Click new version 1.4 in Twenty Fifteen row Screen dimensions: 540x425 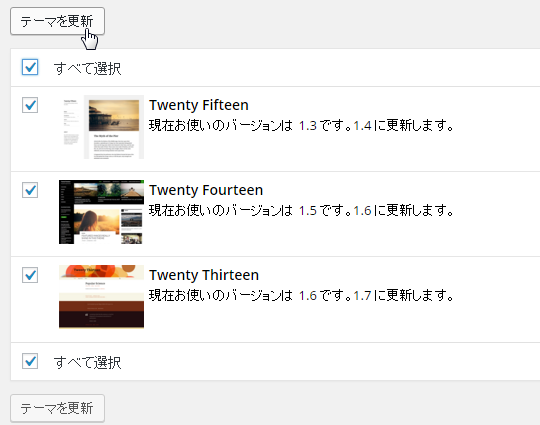click(362, 126)
